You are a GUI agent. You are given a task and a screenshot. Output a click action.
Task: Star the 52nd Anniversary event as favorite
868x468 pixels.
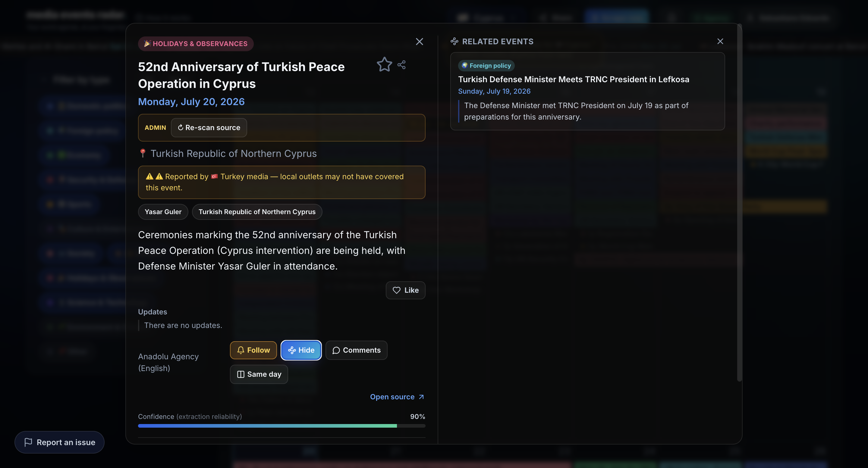pos(384,64)
